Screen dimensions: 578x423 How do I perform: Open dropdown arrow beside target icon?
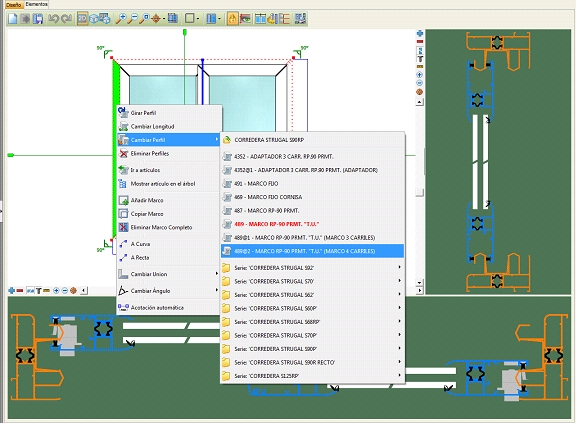164,18
